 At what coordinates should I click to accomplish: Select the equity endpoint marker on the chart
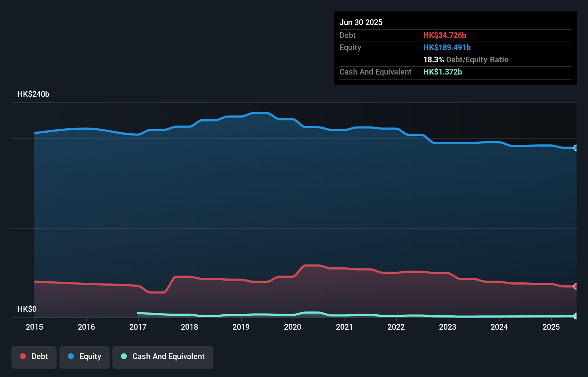pos(575,148)
